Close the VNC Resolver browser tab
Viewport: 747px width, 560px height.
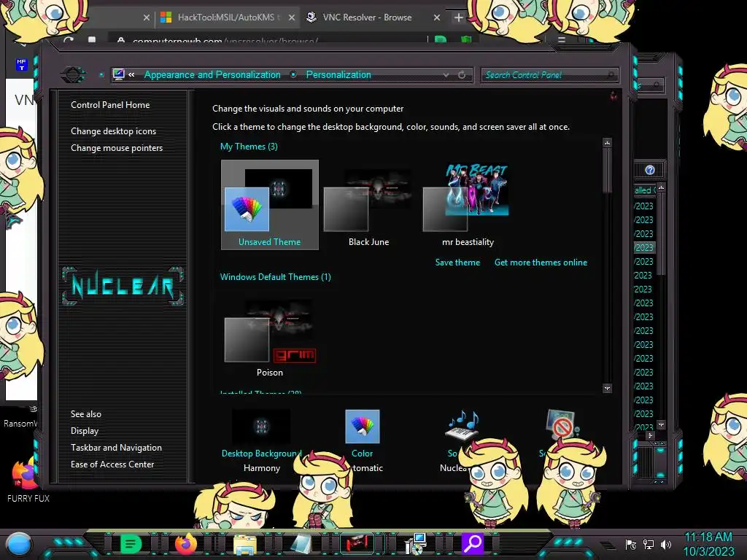[437, 17]
